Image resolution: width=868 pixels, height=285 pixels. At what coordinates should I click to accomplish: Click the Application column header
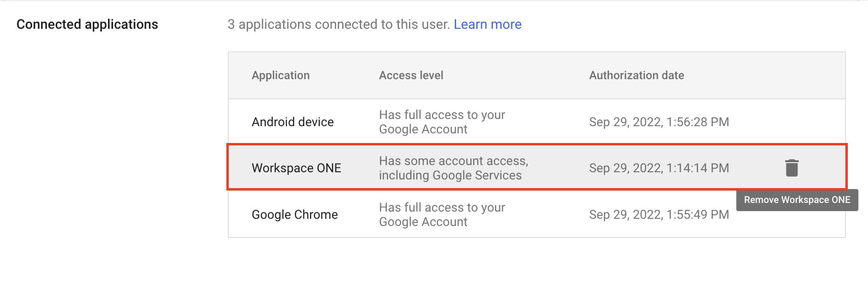(x=281, y=75)
